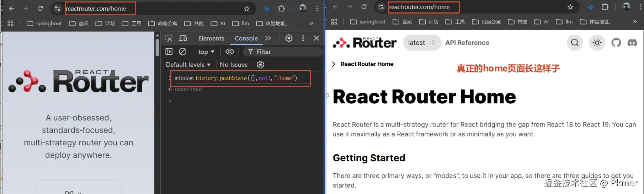644x194 pixels.
Task: Create live expression with eye icon
Action: coord(230,52)
